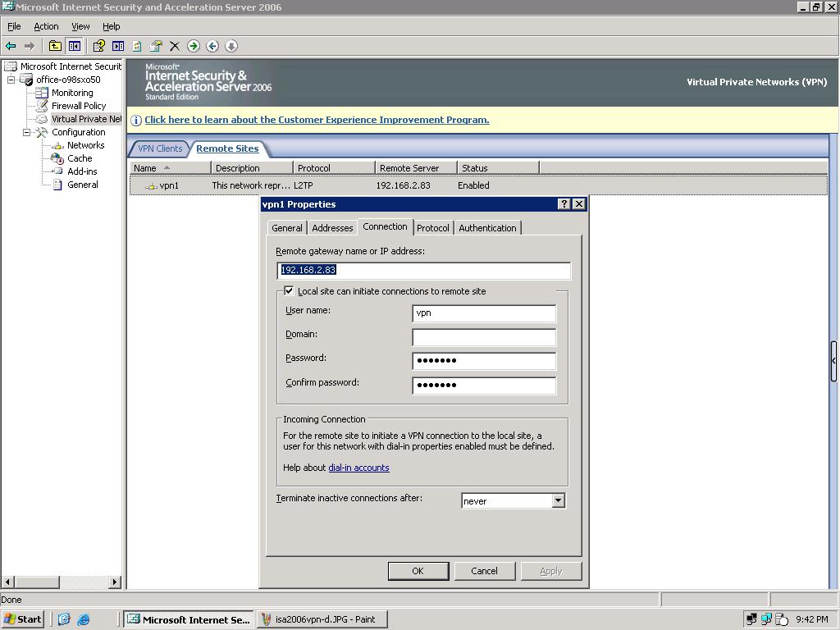840x630 pixels.
Task: Click the blue left-arrow toolbar icon
Action: (212, 46)
